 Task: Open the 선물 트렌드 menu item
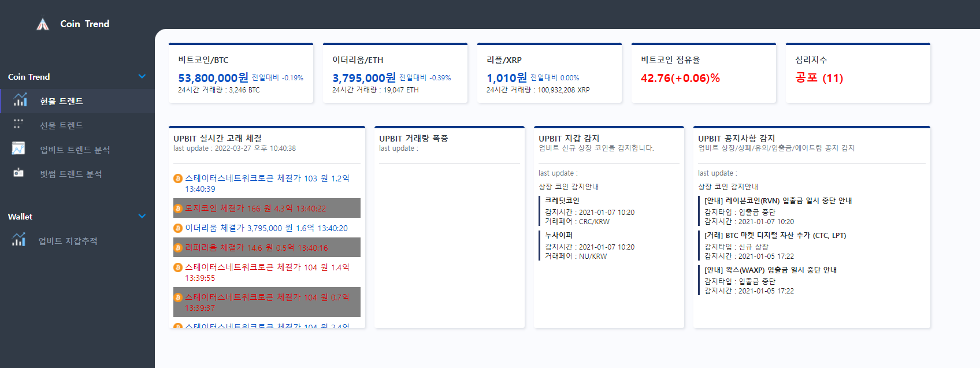tap(77, 125)
